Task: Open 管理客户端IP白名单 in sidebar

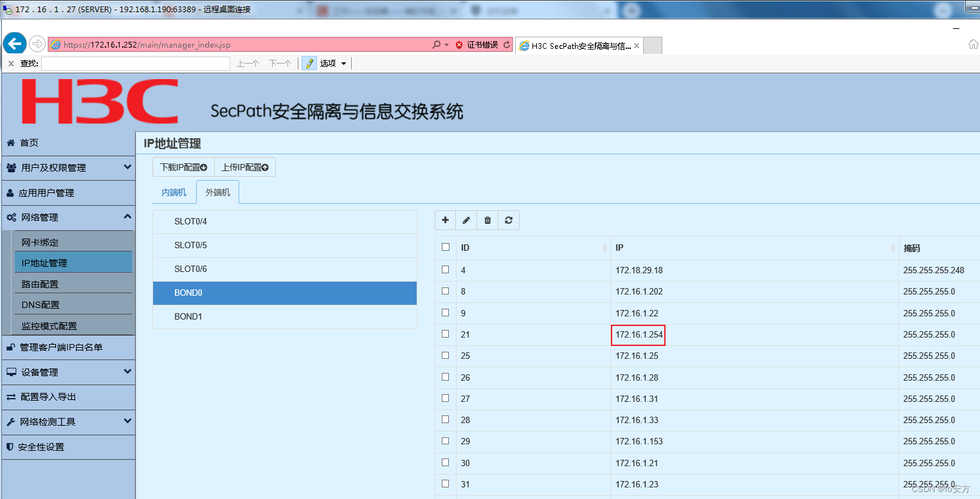Action: tap(68, 347)
